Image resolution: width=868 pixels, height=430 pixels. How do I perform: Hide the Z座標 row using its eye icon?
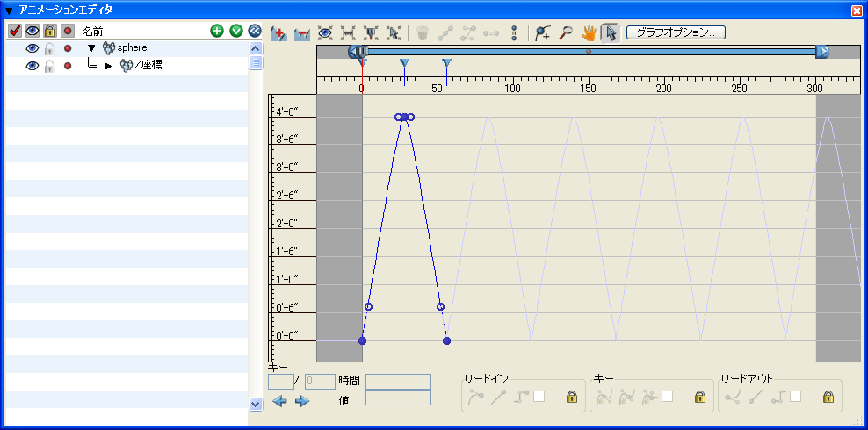pos(33,66)
